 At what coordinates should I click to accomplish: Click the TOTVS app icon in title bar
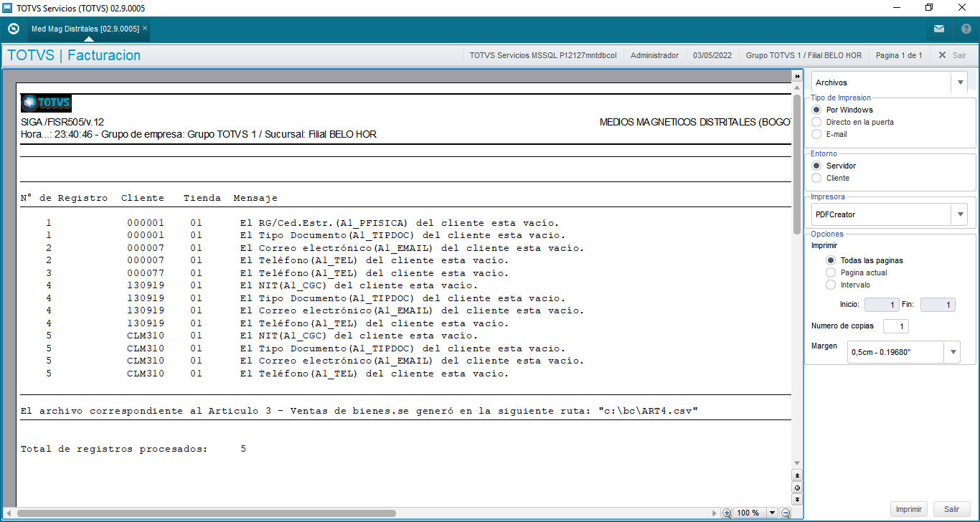point(9,8)
